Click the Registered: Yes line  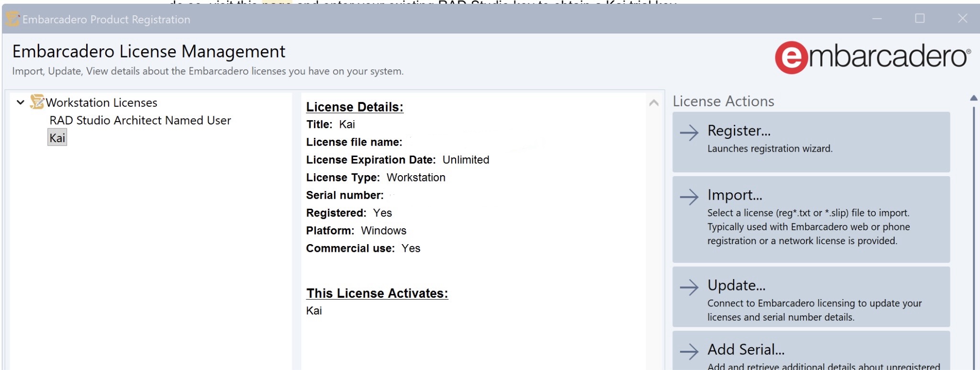349,213
